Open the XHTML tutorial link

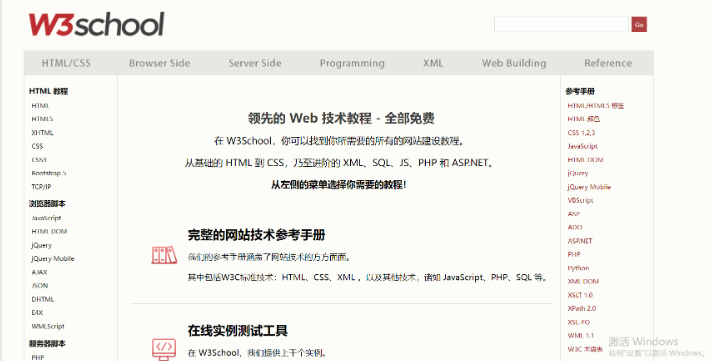[x=43, y=133]
